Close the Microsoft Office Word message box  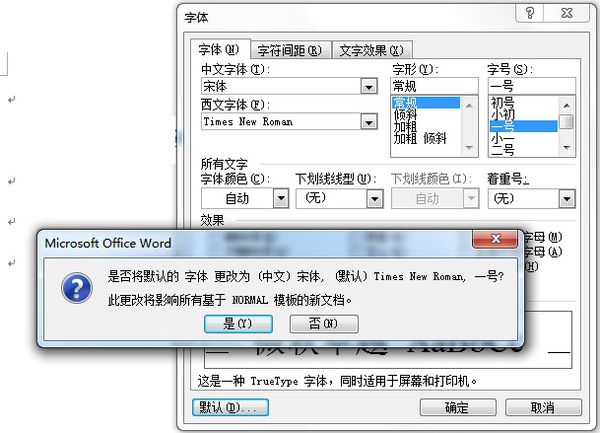click(496, 239)
